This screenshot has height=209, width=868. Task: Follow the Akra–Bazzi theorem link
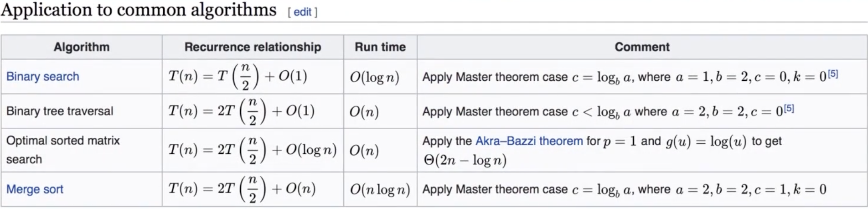click(x=529, y=141)
